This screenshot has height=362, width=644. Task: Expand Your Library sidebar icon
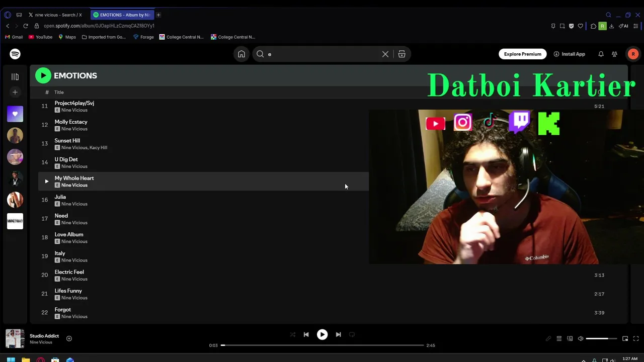click(x=15, y=77)
